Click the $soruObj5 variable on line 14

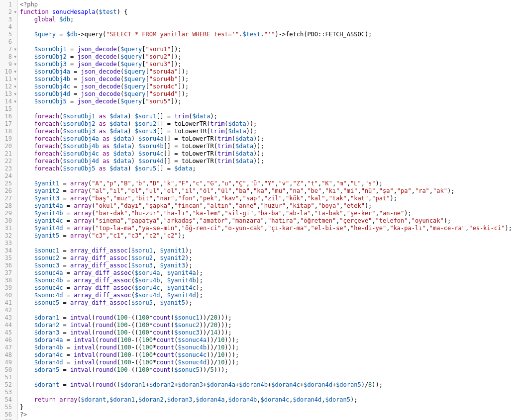[50, 101]
